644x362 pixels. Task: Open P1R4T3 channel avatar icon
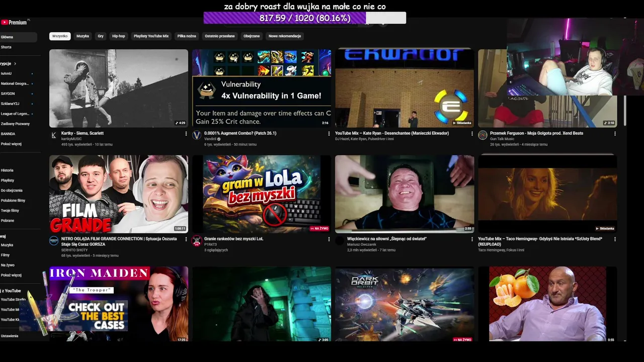coord(197,241)
